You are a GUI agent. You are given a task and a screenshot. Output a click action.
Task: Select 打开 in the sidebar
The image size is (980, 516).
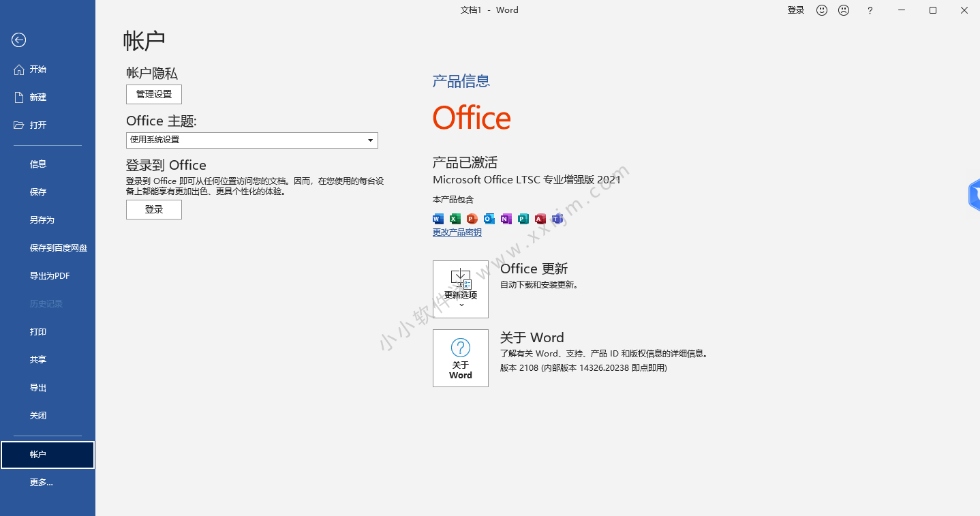[x=48, y=125]
